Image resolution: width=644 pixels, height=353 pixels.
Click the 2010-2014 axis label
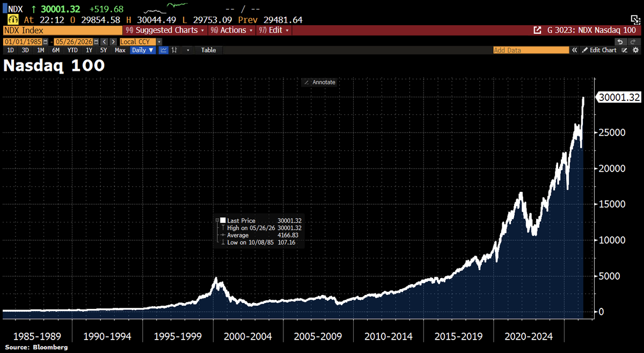click(x=388, y=337)
